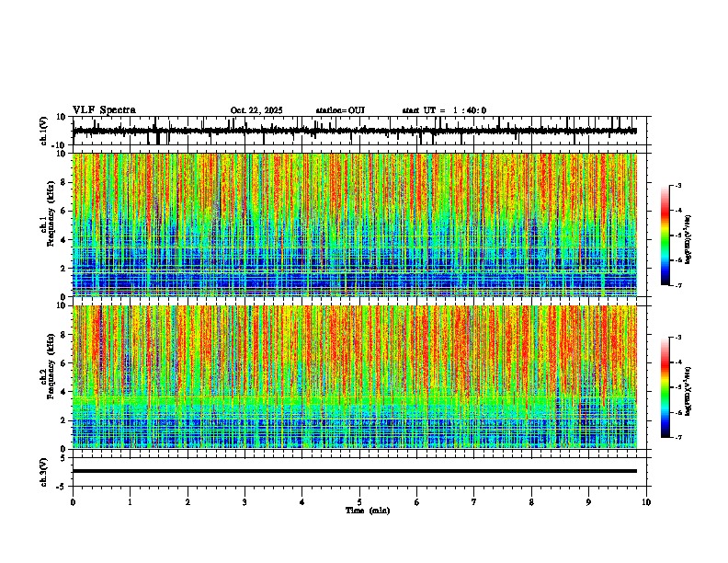
Task: Click the time axis tick label "9"
Action: pyautogui.click(x=588, y=502)
